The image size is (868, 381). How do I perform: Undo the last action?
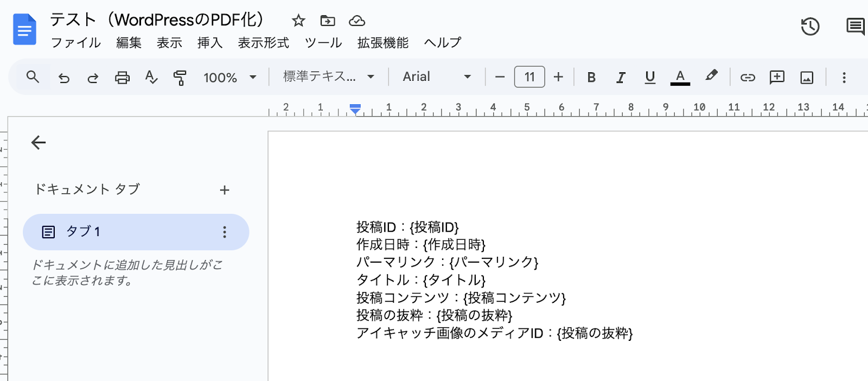click(x=64, y=78)
